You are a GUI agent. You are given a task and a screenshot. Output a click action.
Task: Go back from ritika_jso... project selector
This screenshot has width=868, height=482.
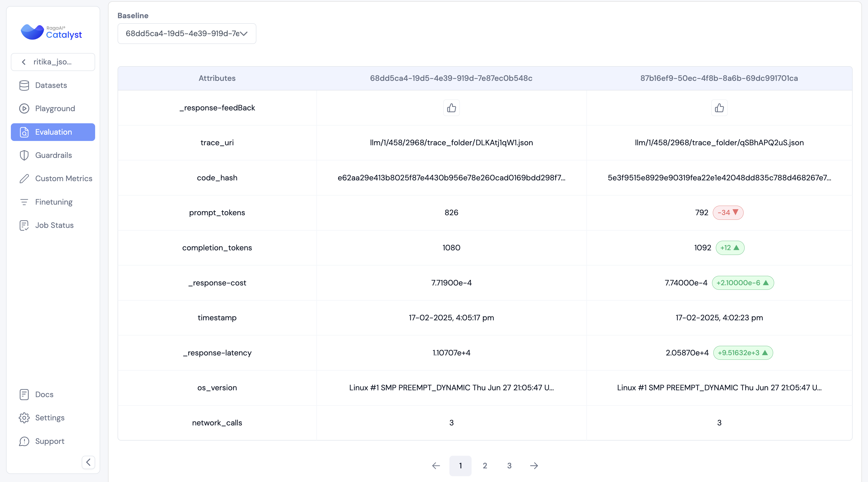[23, 62]
